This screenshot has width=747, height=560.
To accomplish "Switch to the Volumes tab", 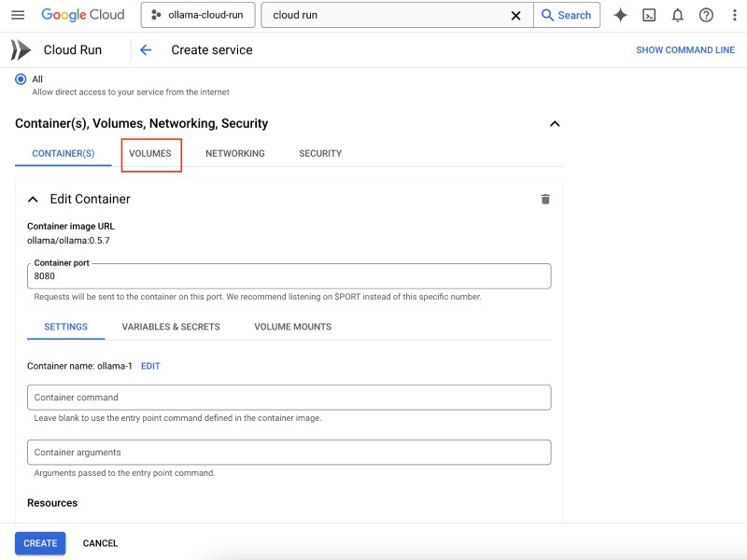I will click(x=151, y=152).
